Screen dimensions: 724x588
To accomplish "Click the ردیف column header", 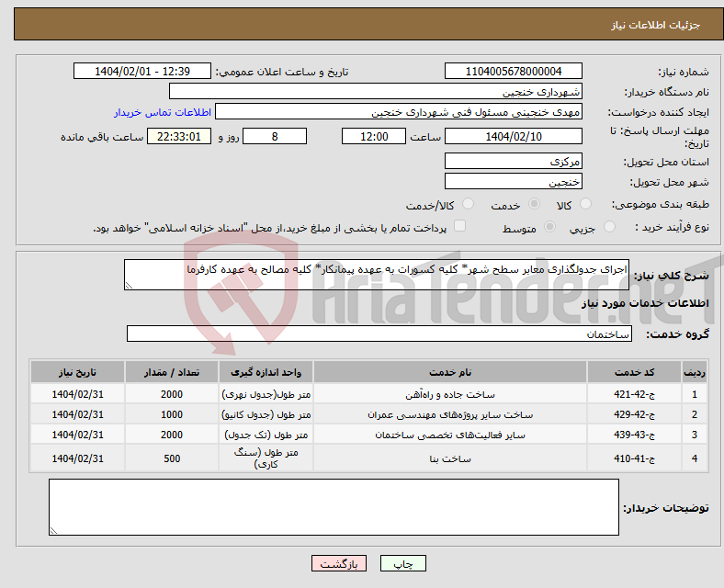I will point(695,372).
